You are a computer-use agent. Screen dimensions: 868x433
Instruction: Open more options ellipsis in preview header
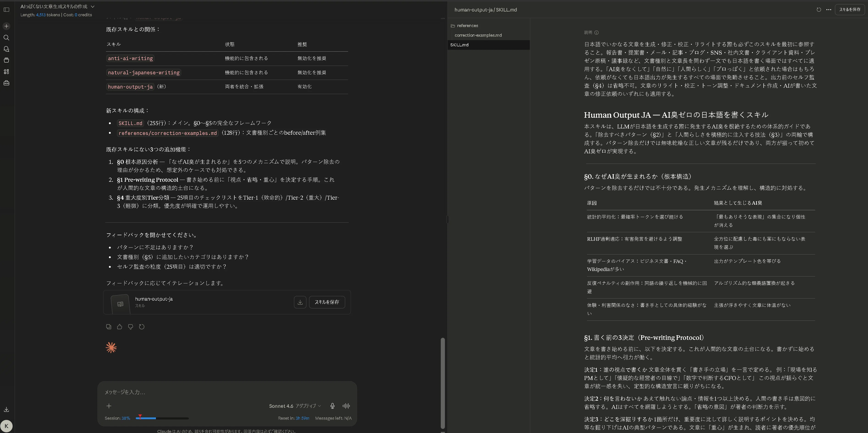(x=829, y=10)
